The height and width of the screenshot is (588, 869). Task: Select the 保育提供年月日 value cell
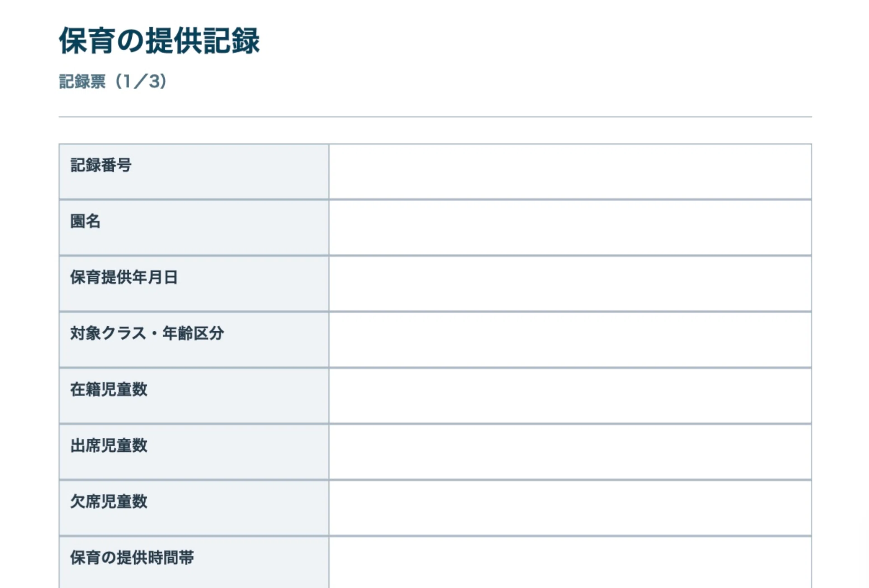(570, 284)
